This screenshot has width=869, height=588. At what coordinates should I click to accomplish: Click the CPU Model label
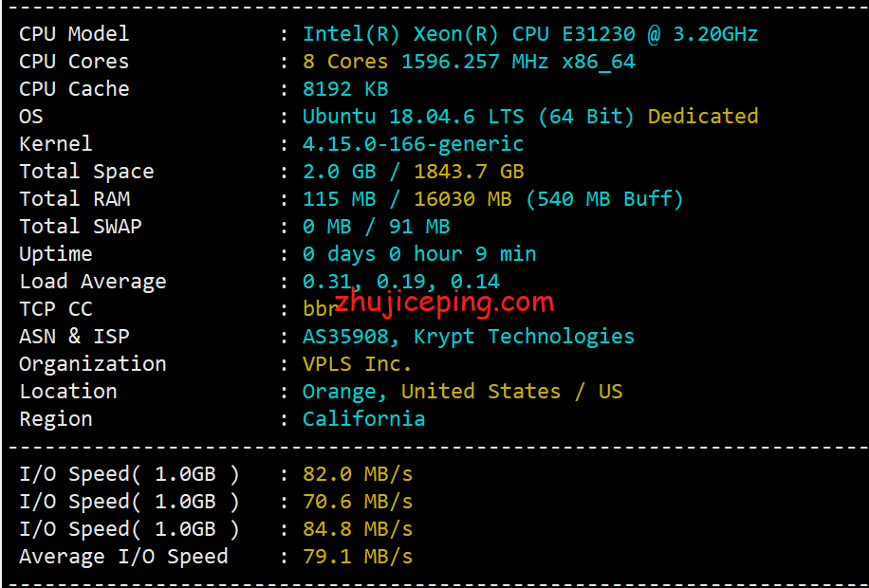coord(74,34)
